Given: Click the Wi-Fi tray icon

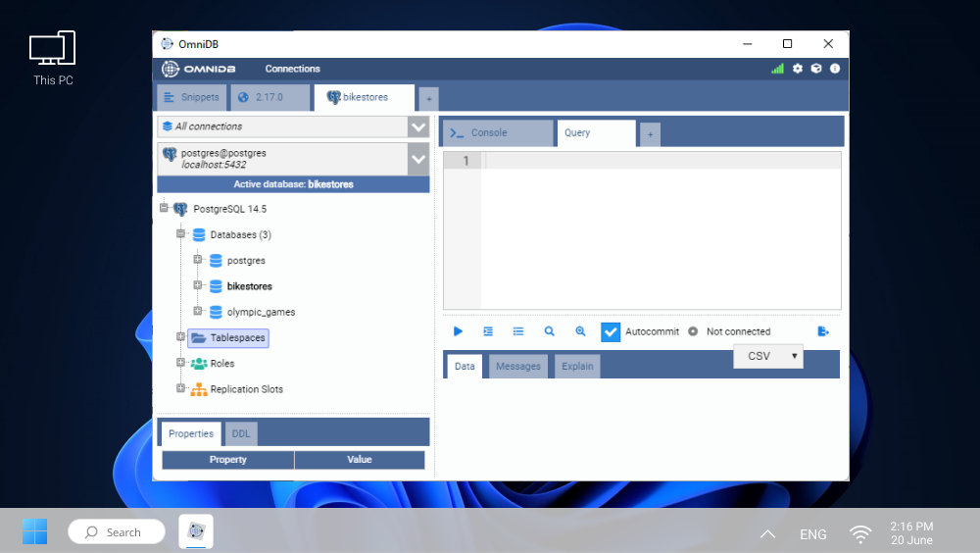Looking at the screenshot, I should point(860,533).
